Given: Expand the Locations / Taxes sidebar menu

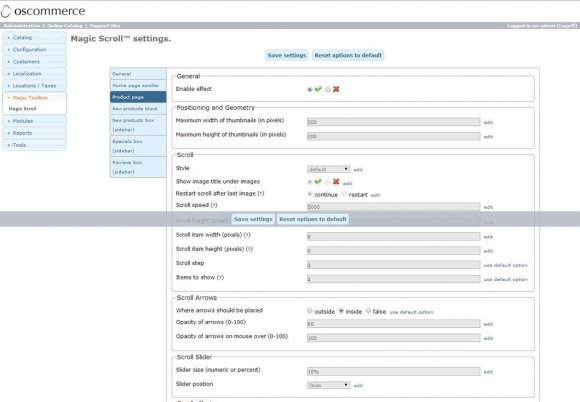Looking at the screenshot, I should [x=34, y=86].
